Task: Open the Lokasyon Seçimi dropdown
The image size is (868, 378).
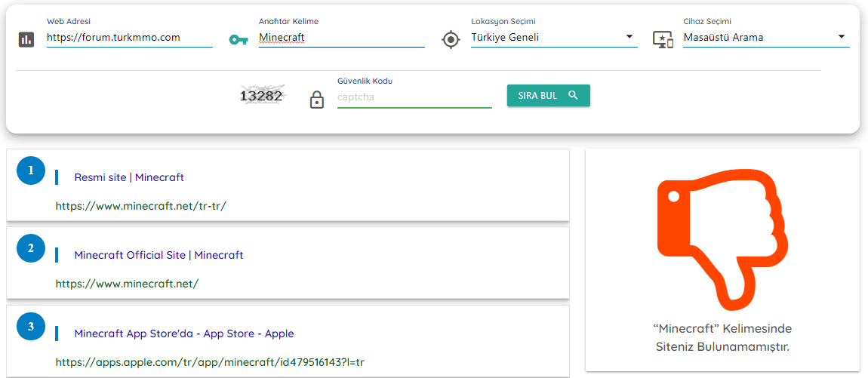Action: pos(553,38)
